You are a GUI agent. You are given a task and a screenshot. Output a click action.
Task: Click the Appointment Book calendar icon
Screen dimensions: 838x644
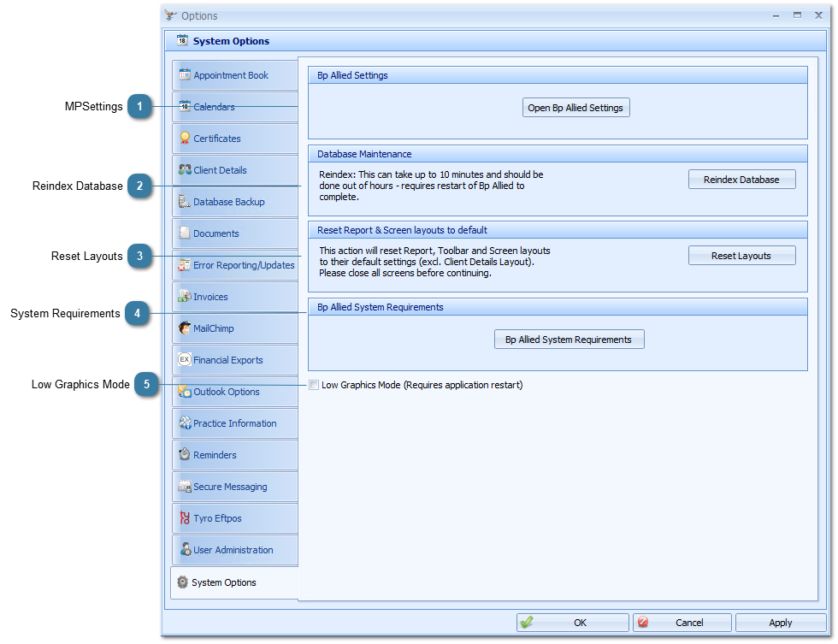[x=185, y=74]
